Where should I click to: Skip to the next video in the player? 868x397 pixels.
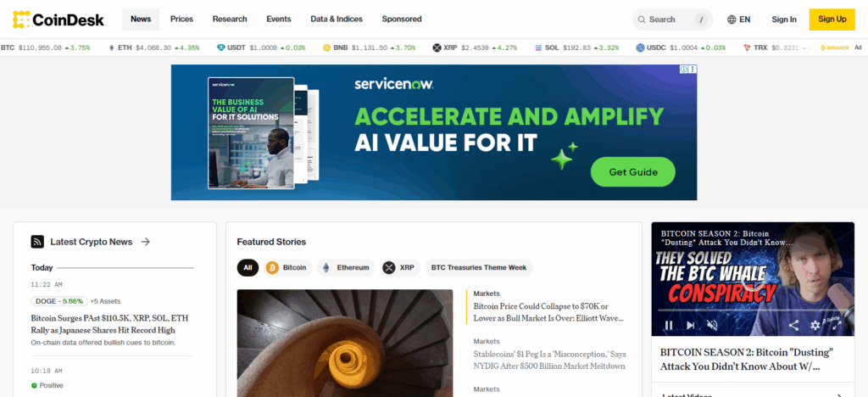(690, 325)
